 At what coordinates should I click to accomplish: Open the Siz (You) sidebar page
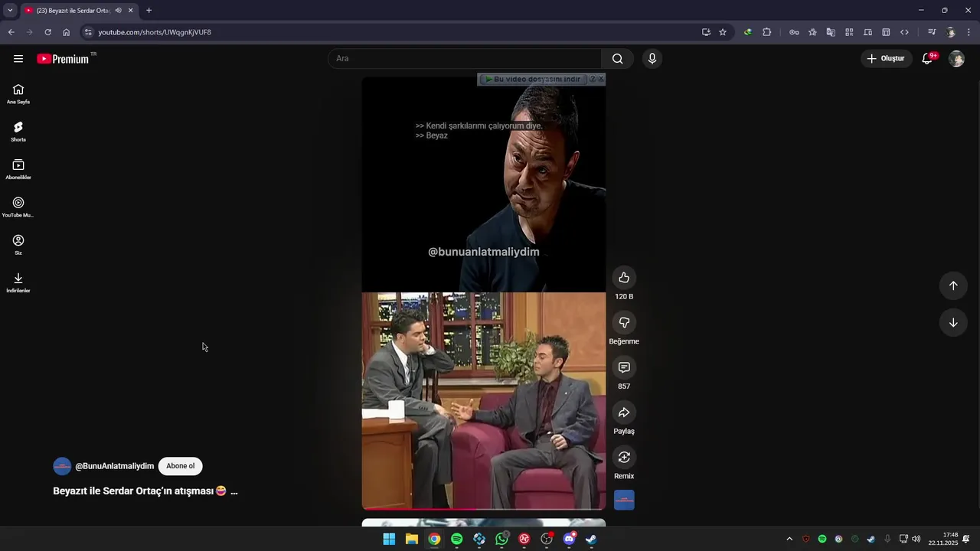pyautogui.click(x=18, y=245)
